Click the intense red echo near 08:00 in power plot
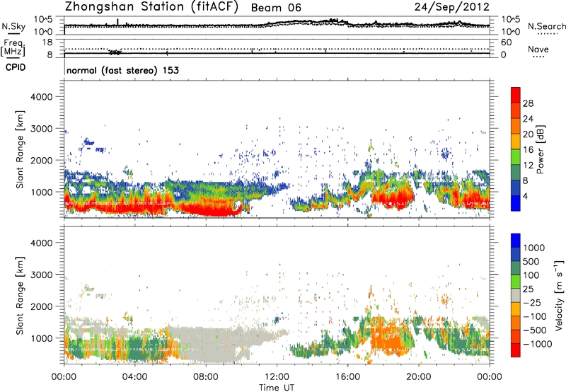 (x=213, y=209)
